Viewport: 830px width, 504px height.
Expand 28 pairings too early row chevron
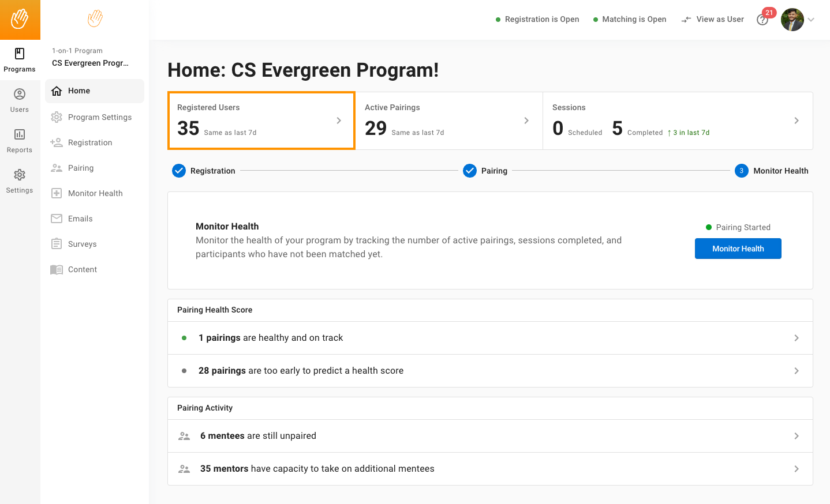click(797, 371)
